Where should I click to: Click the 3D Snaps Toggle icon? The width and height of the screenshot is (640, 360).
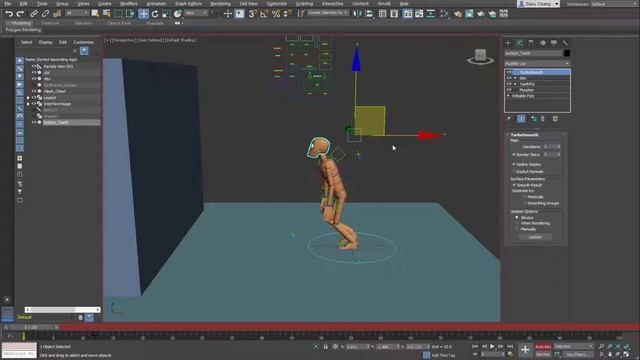pos(252,14)
